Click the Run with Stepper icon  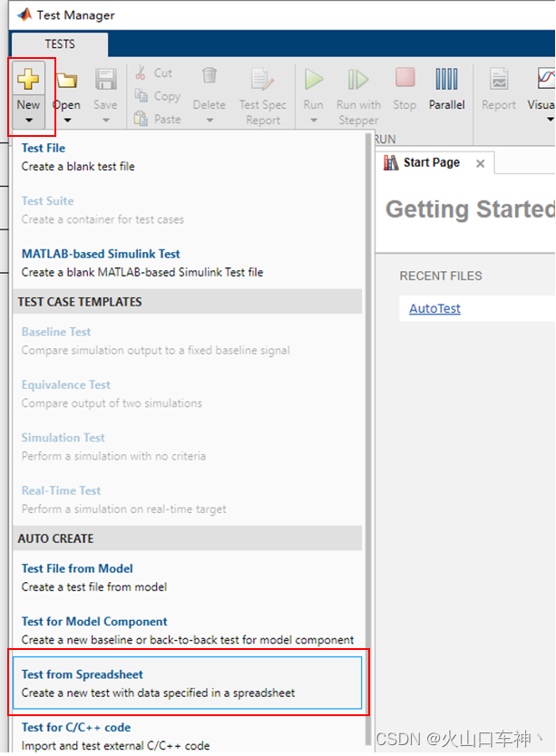(358, 80)
